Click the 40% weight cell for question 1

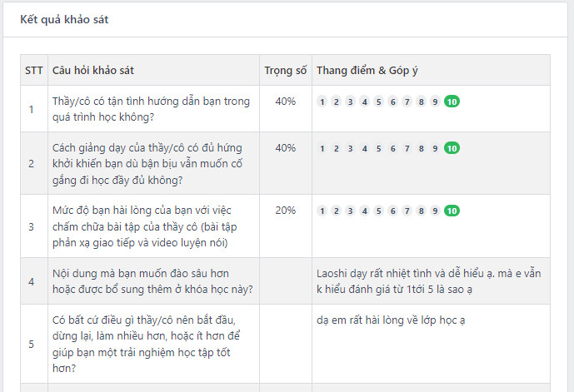tap(285, 102)
